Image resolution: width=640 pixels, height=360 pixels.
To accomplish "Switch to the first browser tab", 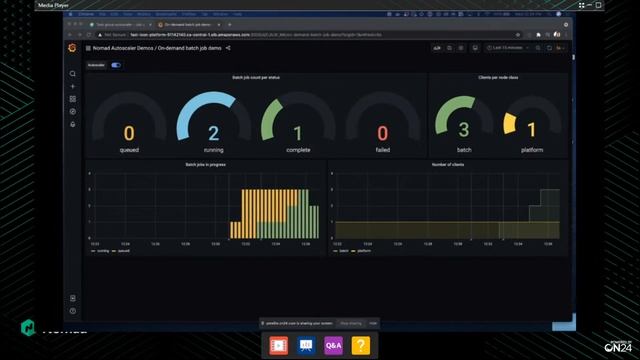I will coord(120,24).
